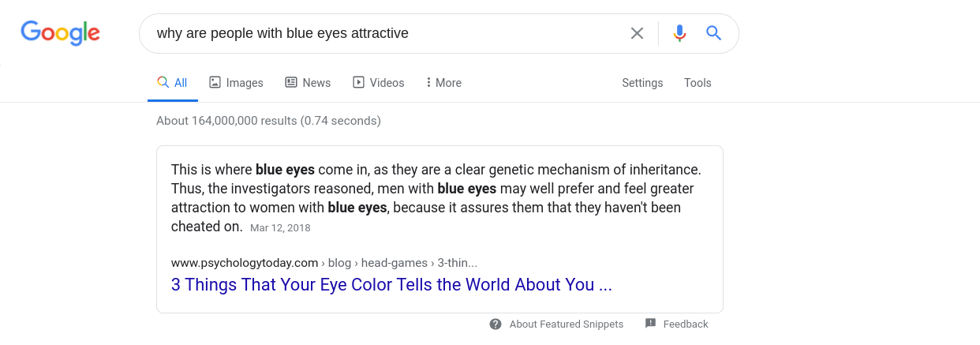Image resolution: width=980 pixels, height=345 pixels.
Task: Click the Videos tab play icon
Action: [358, 82]
